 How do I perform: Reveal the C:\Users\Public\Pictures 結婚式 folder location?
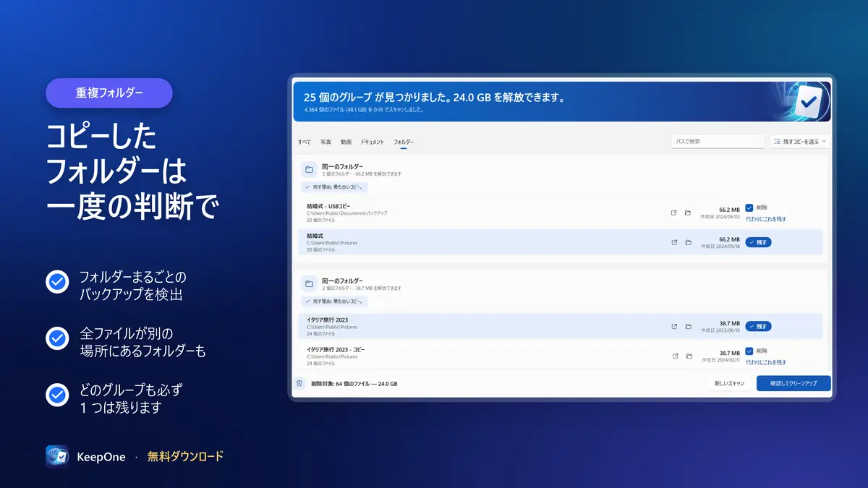coord(688,242)
